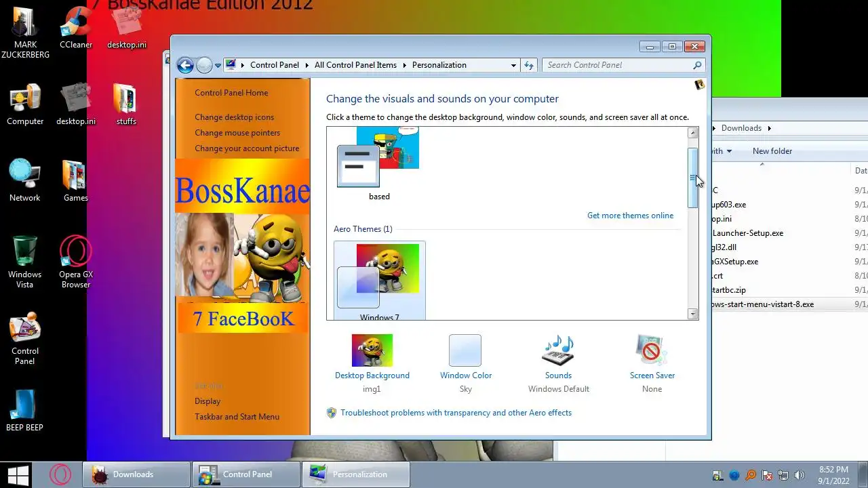Open the Window Color option
The image size is (868, 488).
[465, 350]
